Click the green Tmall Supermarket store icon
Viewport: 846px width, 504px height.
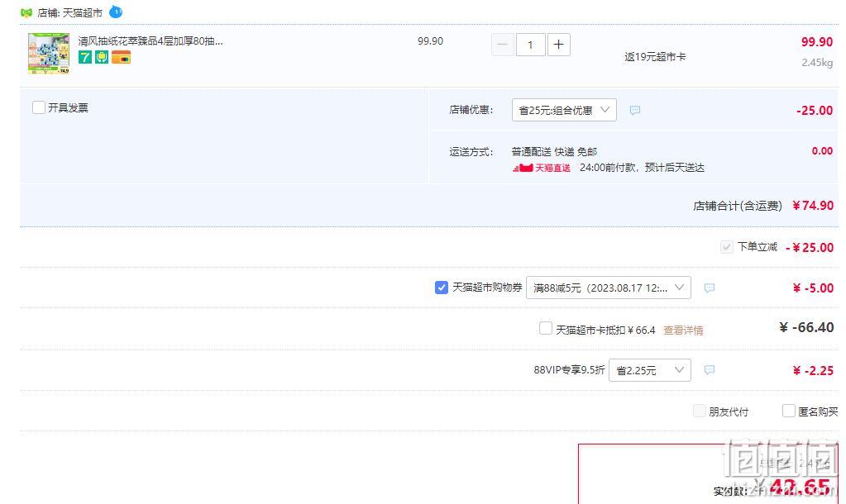coord(26,12)
